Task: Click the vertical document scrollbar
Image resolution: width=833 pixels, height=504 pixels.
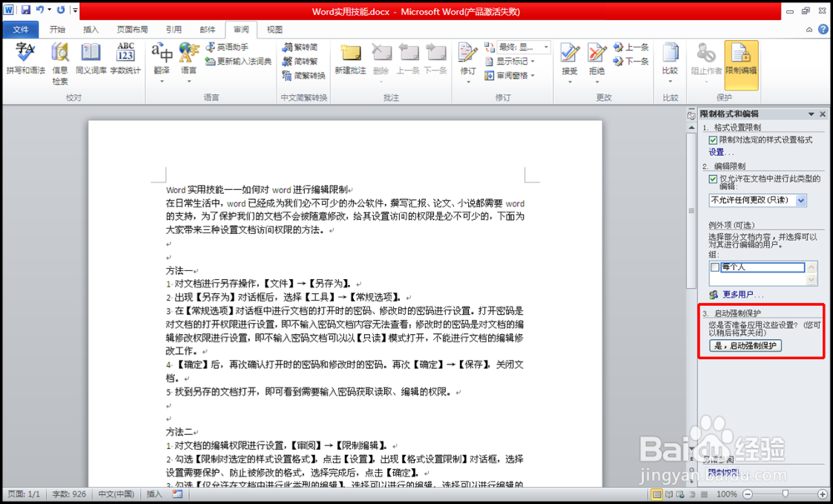Action: [691, 210]
